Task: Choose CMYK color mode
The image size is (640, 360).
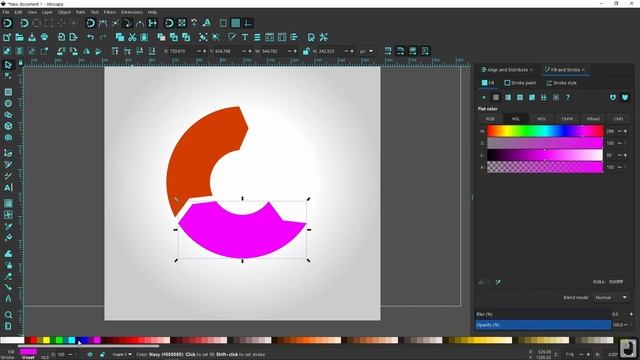Action: (x=567, y=119)
